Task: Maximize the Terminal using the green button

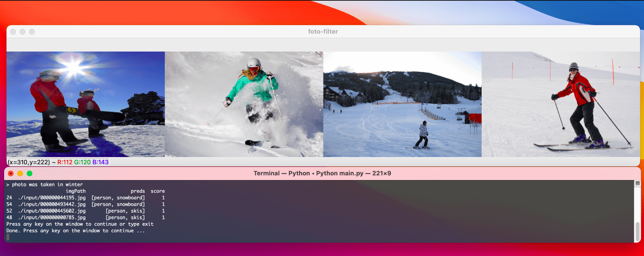Action: tap(30, 174)
